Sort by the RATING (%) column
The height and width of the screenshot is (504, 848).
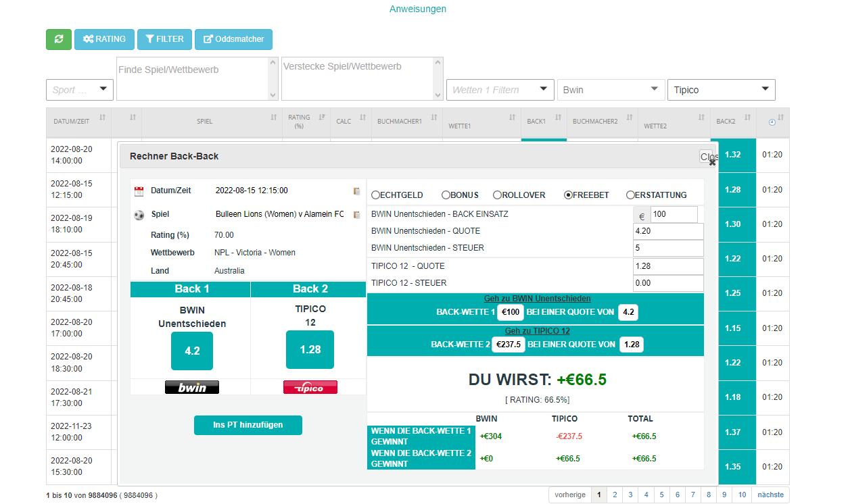[x=306, y=122]
